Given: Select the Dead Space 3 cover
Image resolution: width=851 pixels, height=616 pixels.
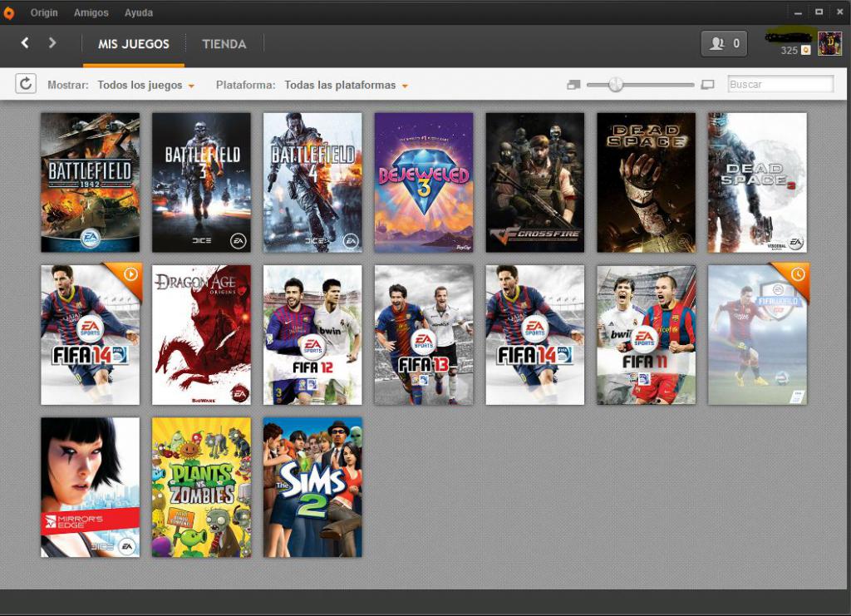Looking at the screenshot, I should pos(757,182).
